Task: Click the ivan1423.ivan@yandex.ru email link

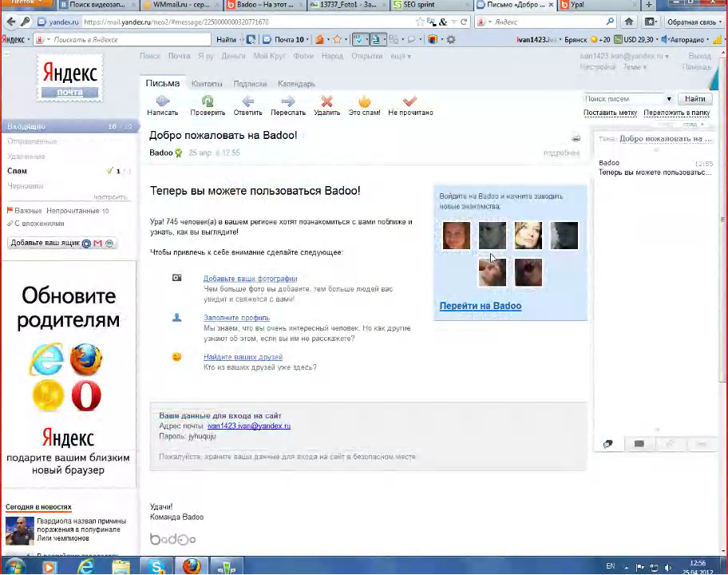Action: pyautogui.click(x=249, y=426)
